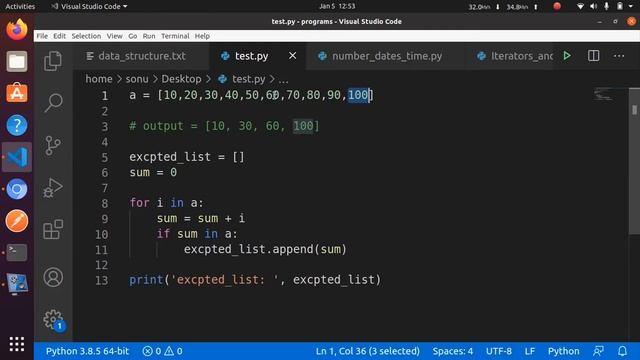
Task: Select Python language mode in status bar
Action: click(563, 351)
